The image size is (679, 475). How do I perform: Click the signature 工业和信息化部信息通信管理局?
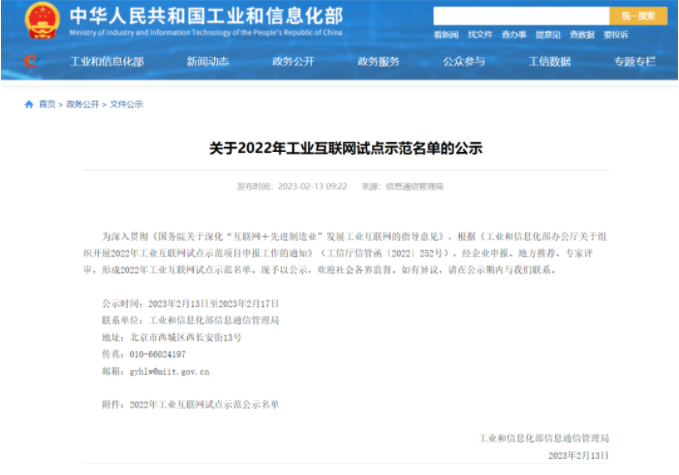pyautogui.click(x=544, y=439)
